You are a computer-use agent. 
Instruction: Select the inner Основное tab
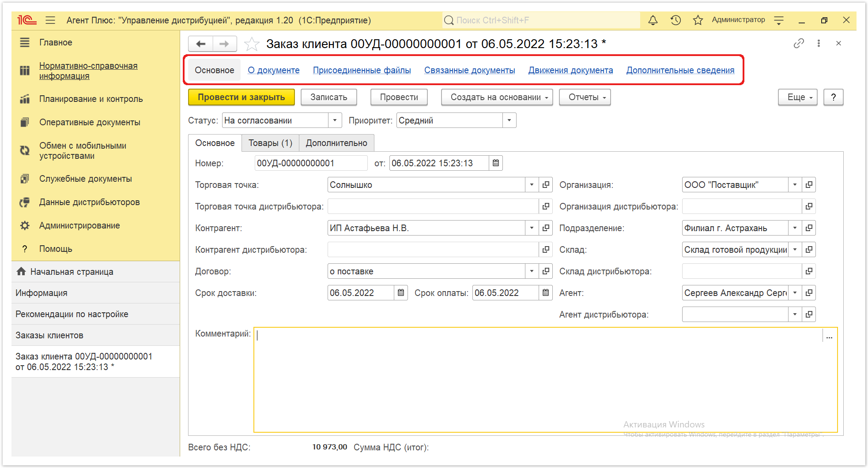click(x=215, y=143)
